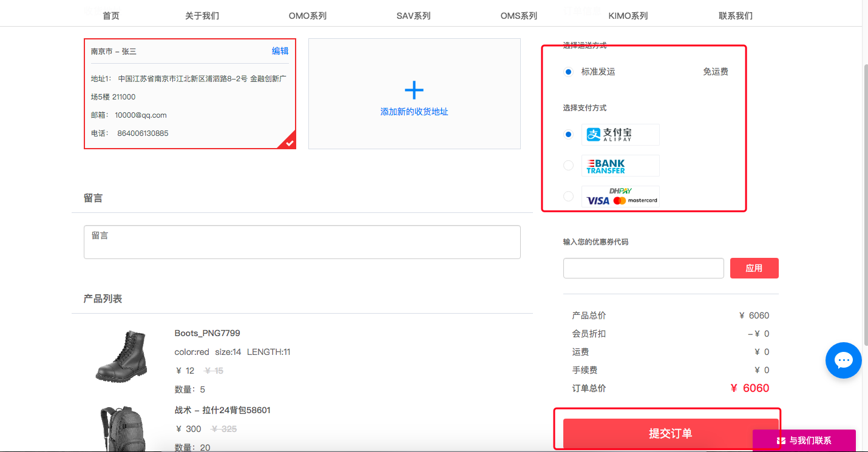Click the 编辑 link to edit address
The image size is (868, 452).
click(279, 51)
